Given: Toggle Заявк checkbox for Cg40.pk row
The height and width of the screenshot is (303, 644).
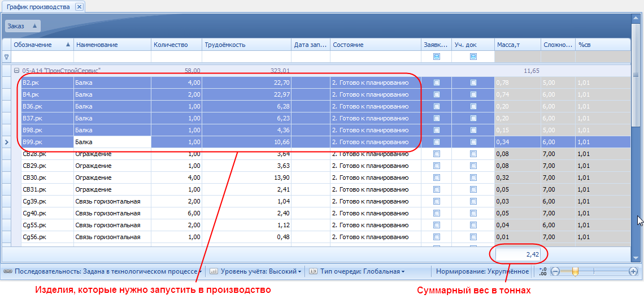Looking at the screenshot, I should (x=436, y=213).
